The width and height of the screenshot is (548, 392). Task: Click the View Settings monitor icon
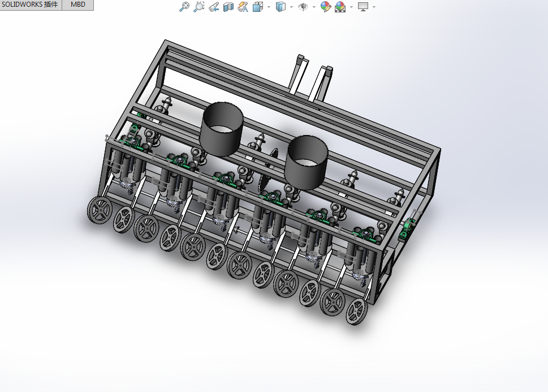point(363,7)
